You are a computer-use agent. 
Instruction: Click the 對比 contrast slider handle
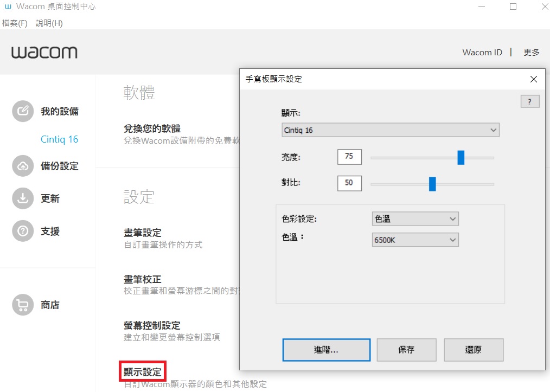pos(432,184)
